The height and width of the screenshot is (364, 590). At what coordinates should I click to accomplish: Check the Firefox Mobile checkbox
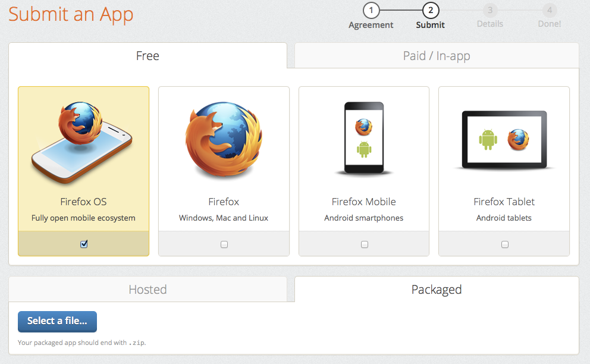click(x=363, y=244)
